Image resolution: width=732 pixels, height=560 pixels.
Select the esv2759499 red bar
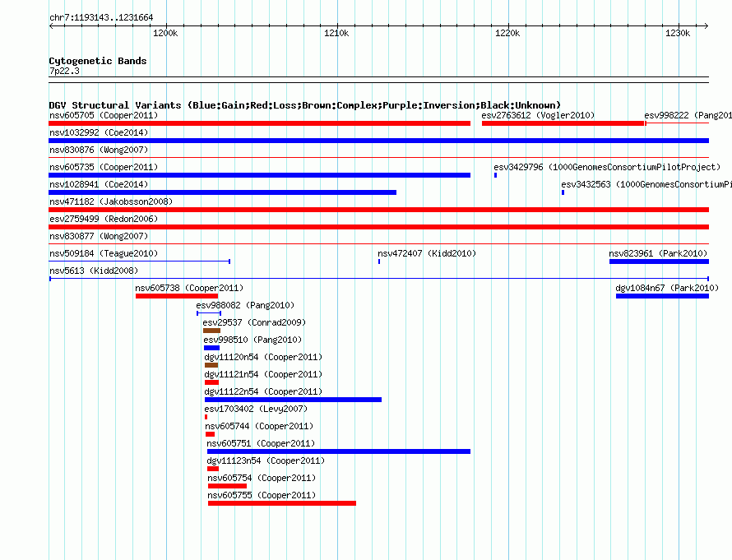(378, 227)
